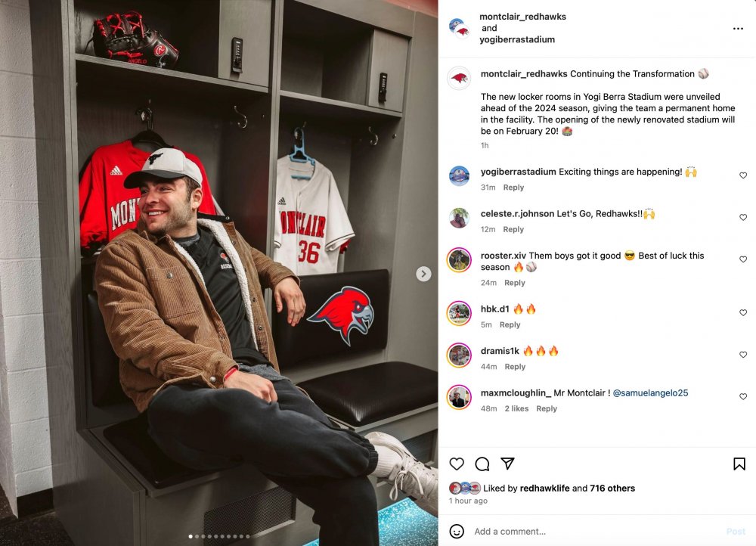
Task: Like rooster.xiv's comment heart
Action: [743, 259]
